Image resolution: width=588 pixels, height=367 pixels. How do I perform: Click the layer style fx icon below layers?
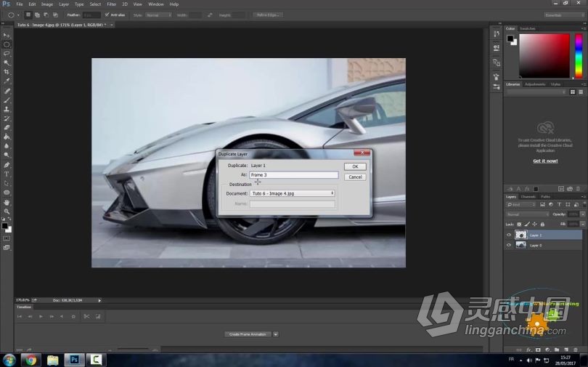click(528, 350)
